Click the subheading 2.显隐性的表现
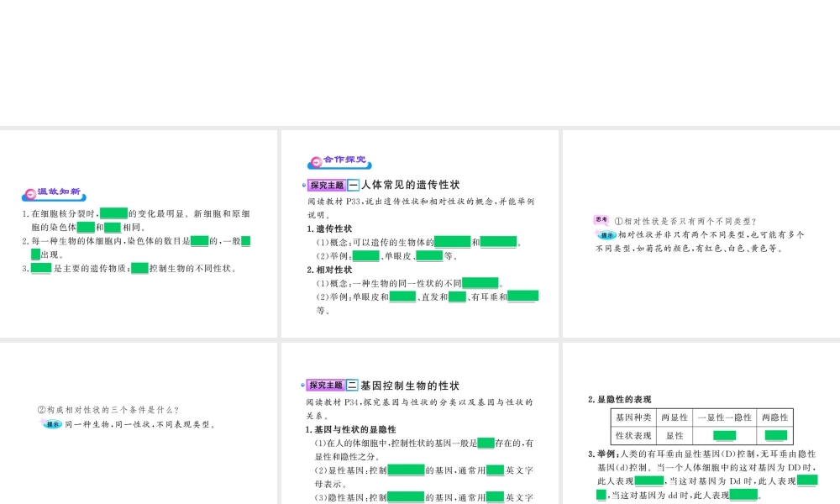The width and height of the screenshot is (840, 504). pos(620,400)
